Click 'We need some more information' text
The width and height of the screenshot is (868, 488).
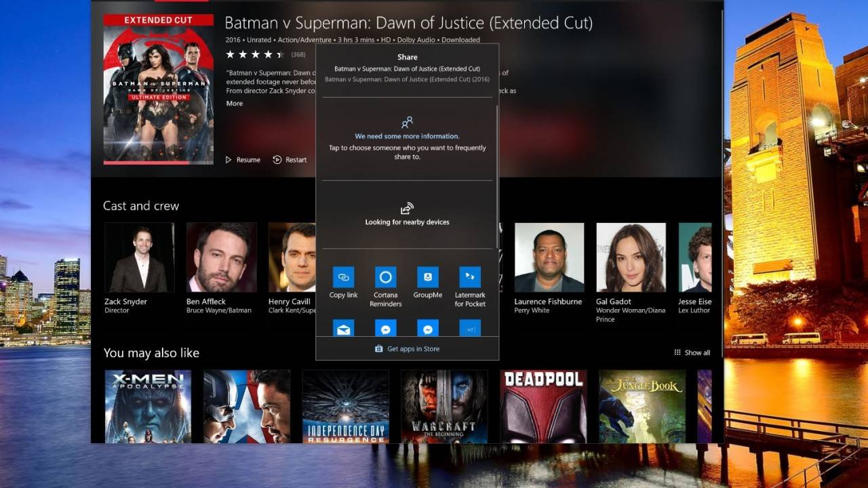[x=407, y=136]
